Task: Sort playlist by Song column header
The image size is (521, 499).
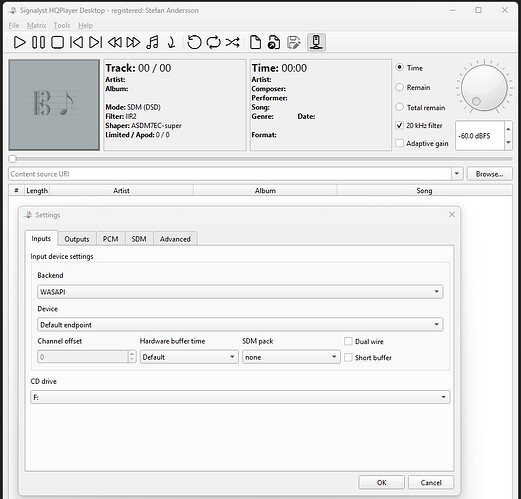Action: 424,190
